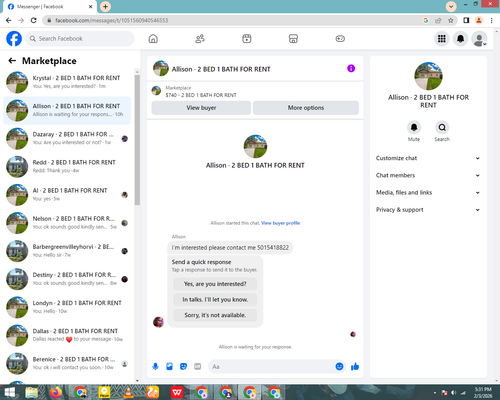Open the notifications bell in header

click(460, 39)
